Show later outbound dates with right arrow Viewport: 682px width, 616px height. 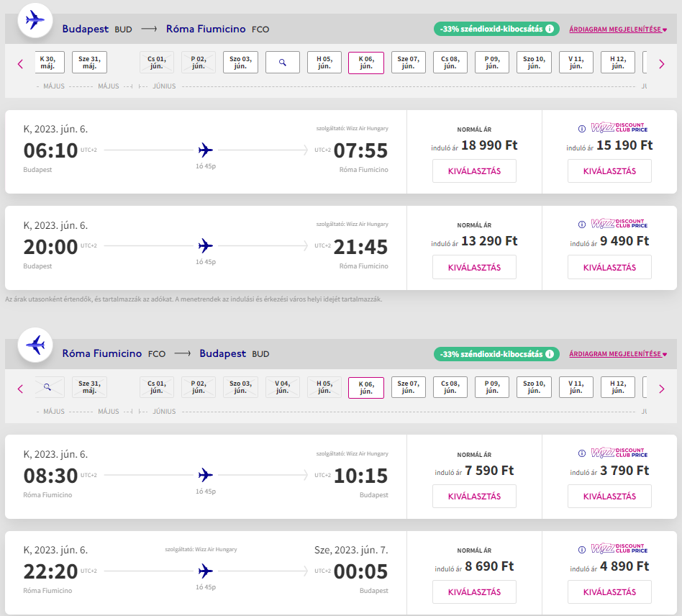tap(662, 64)
